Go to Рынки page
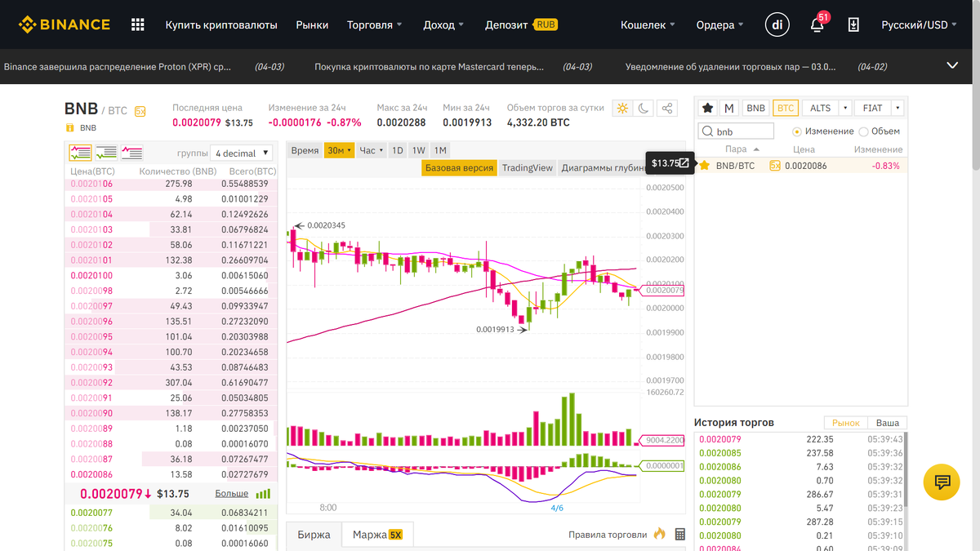Screen dimensions: 980x551 [x=313, y=24]
